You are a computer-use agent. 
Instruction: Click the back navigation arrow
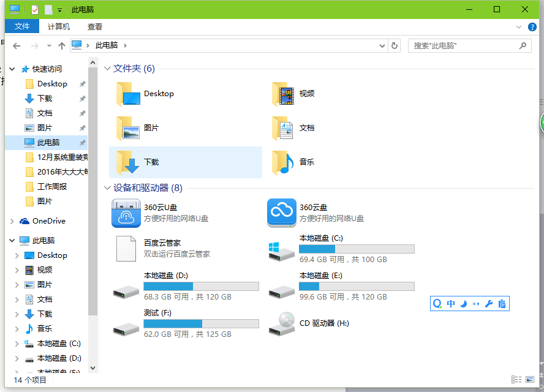(x=17, y=45)
